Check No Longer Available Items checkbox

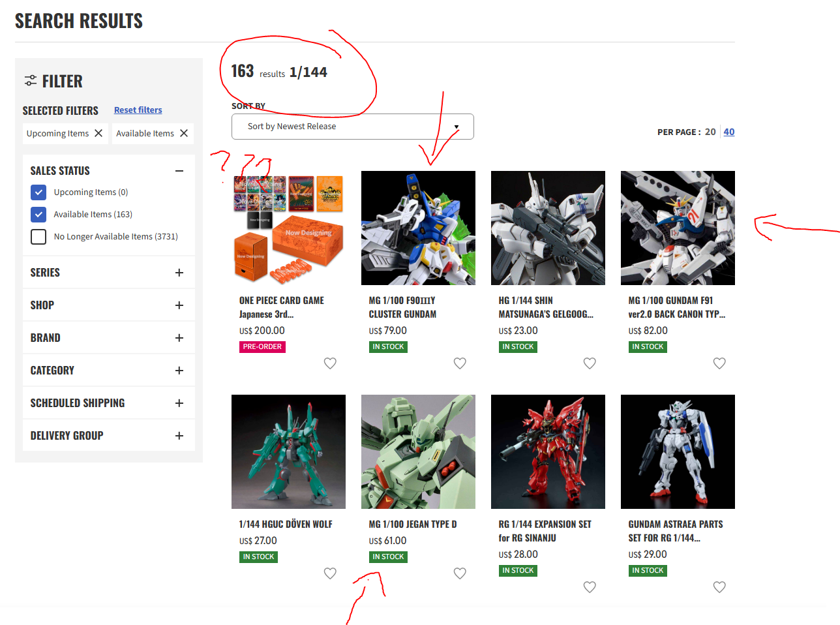(38, 237)
